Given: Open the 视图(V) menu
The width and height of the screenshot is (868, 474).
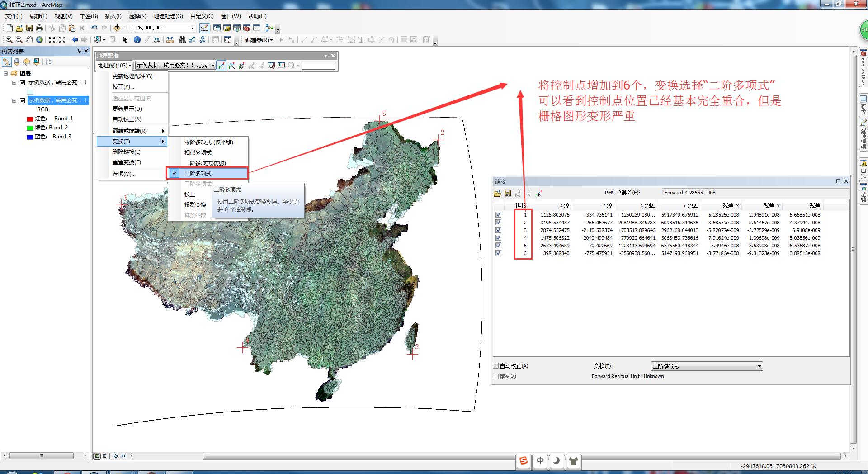Looking at the screenshot, I should point(63,16).
